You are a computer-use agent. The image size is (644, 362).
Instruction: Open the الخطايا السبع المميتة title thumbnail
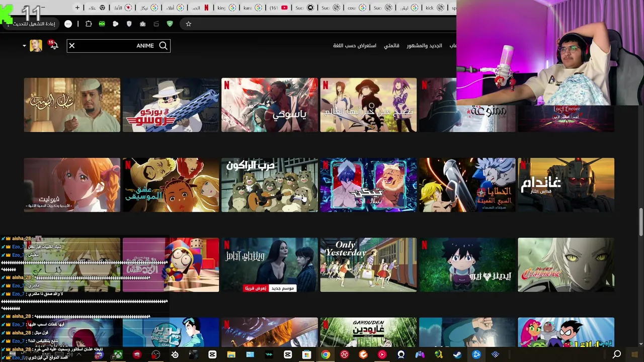(x=467, y=185)
